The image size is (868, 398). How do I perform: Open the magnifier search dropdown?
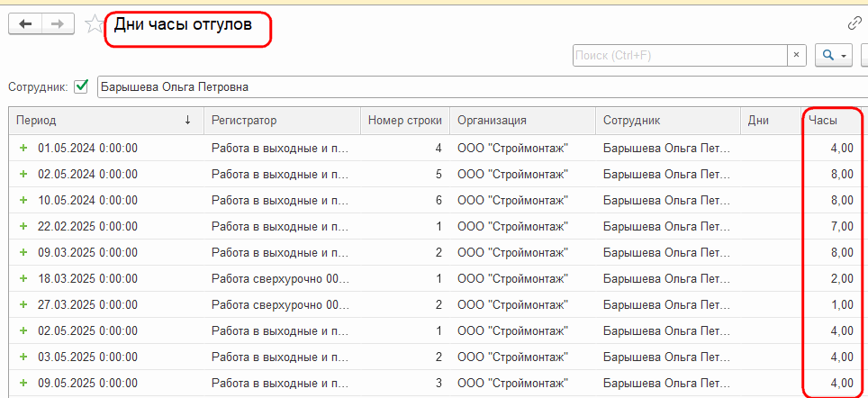[834, 55]
